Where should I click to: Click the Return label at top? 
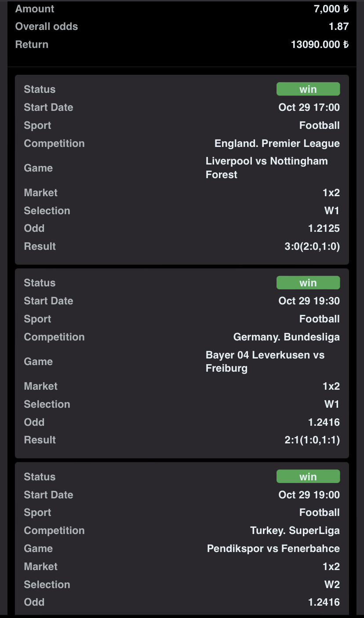point(32,44)
